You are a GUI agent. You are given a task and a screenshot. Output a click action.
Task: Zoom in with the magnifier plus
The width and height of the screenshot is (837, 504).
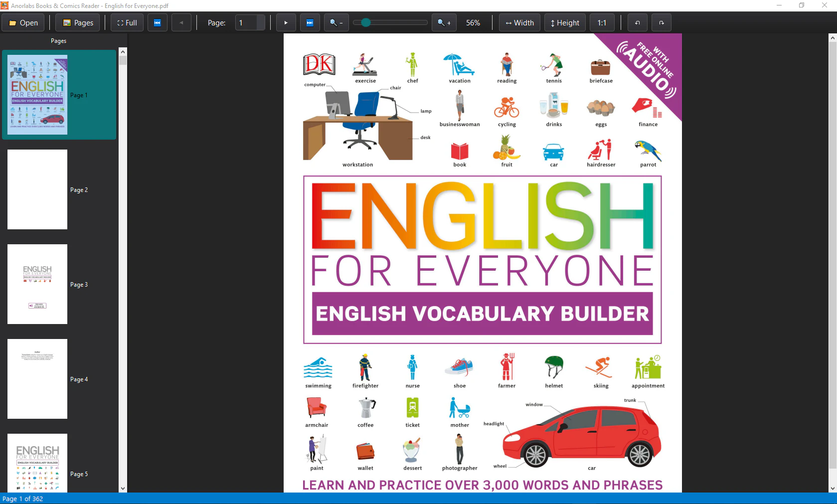444,23
